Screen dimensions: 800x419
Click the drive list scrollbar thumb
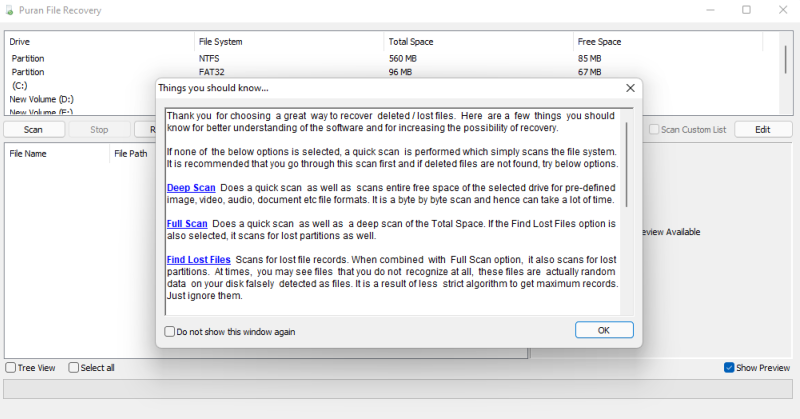tap(786, 59)
